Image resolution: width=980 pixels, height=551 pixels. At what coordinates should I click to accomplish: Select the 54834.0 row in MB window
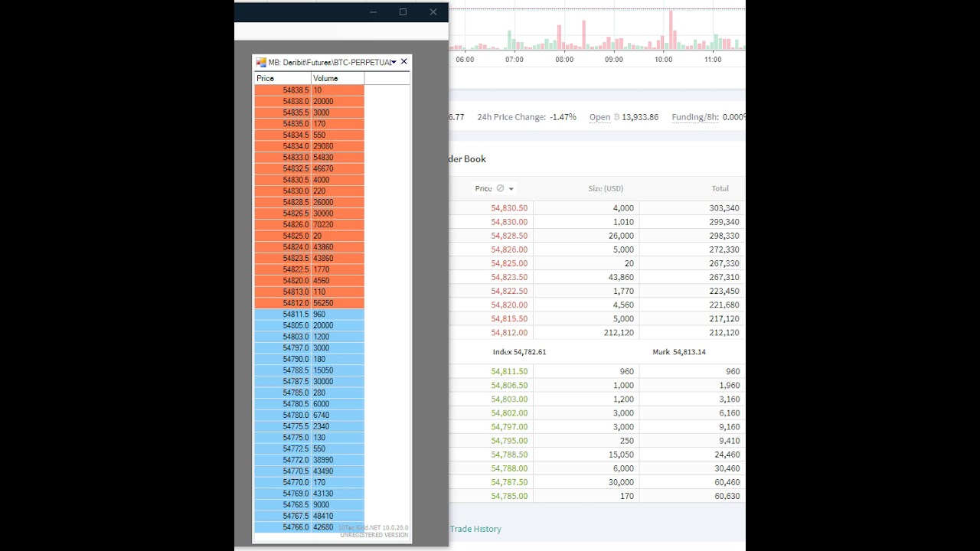click(x=309, y=146)
